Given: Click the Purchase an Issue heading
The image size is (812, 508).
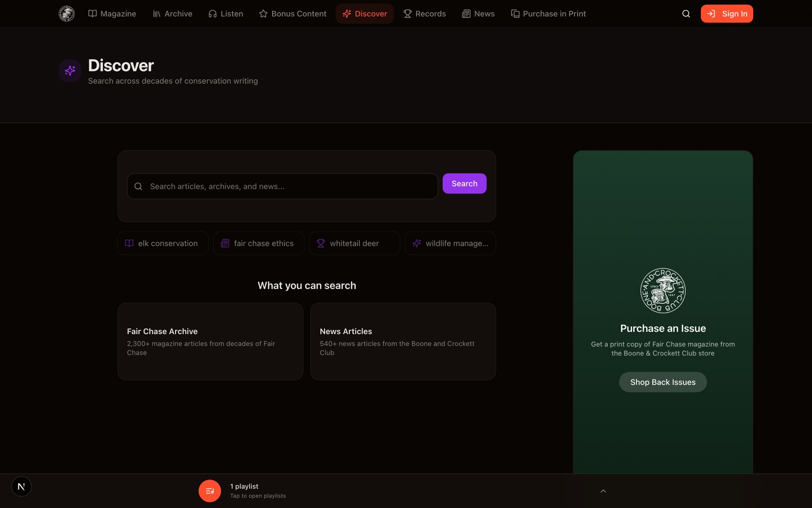Looking at the screenshot, I should (663, 328).
